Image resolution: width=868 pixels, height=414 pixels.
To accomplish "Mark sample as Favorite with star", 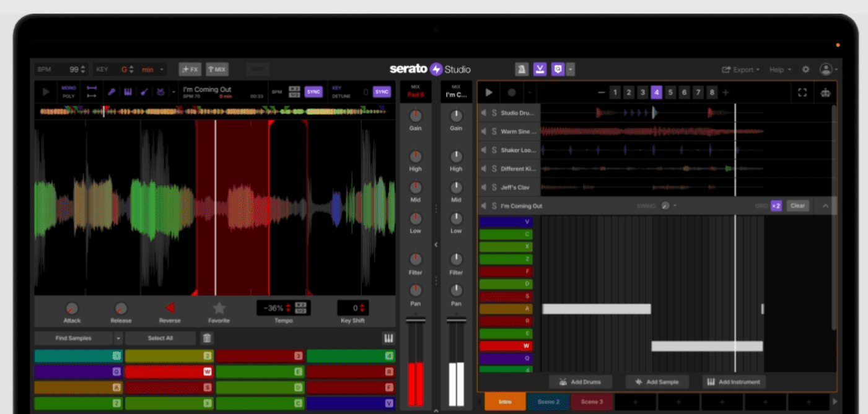I will (x=219, y=308).
